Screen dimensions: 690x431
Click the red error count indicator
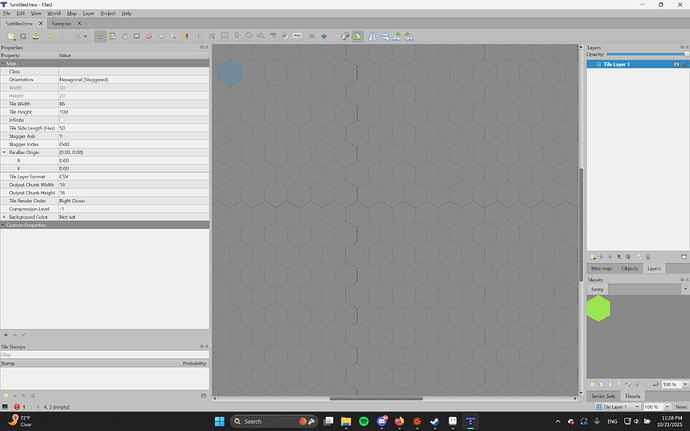pos(17,407)
